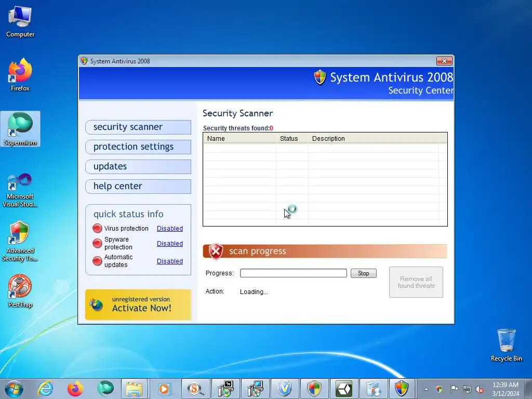Click Disabled link for Automatic updates
The height and width of the screenshot is (399, 532).
pos(170,261)
